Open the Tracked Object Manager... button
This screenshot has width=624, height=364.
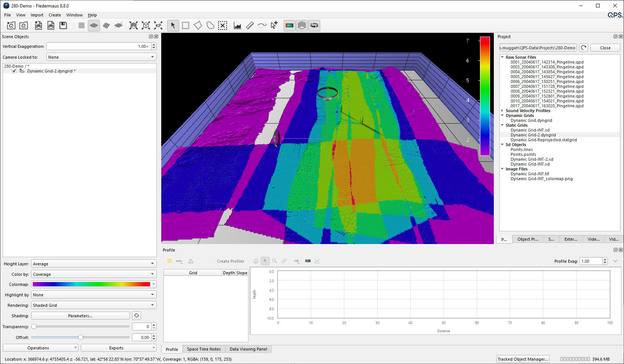523,359
